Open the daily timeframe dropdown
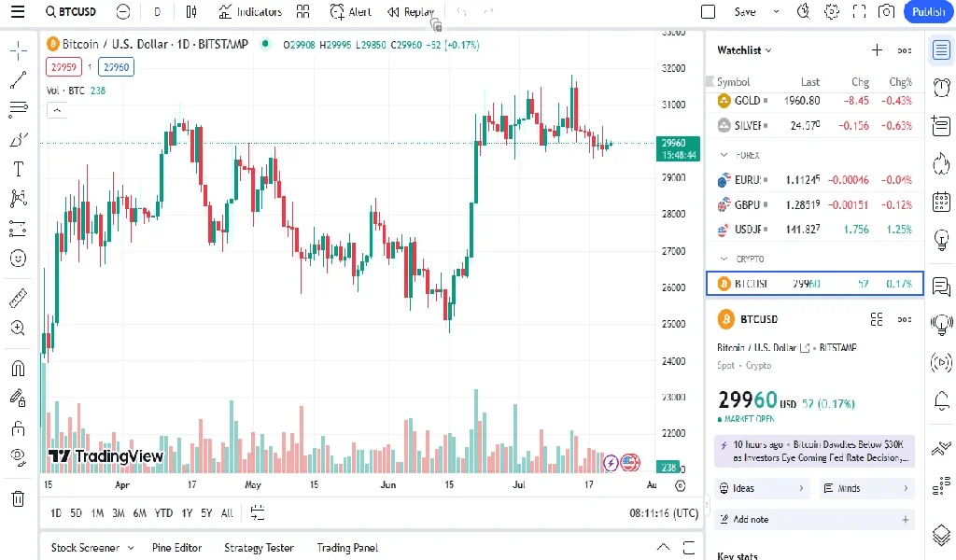The image size is (956, 560). [157, 11]
